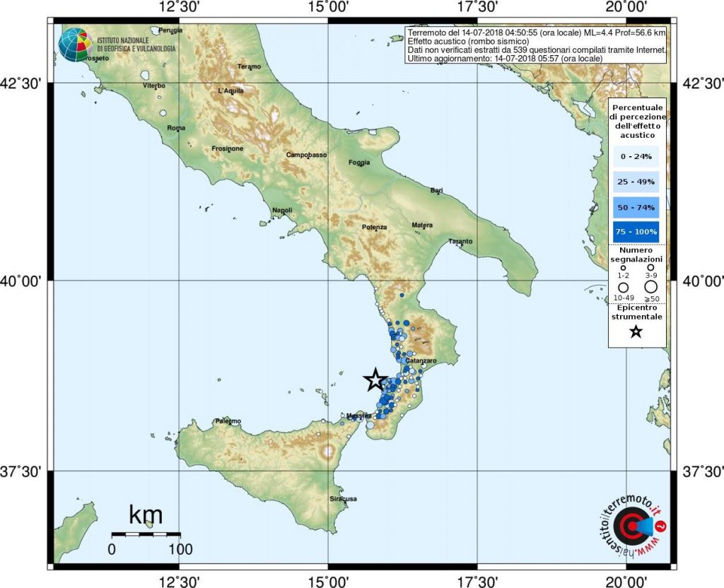Select the 50 - 74% legend color swatch
724x588 pixels.
pos(635,206)
